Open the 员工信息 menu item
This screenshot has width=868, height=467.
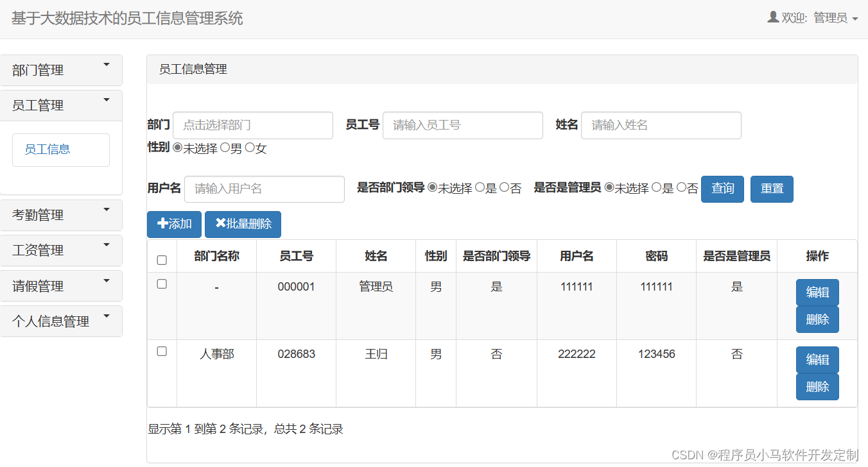point(60,149)
